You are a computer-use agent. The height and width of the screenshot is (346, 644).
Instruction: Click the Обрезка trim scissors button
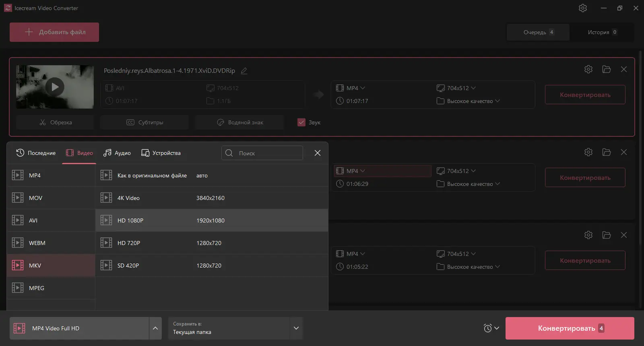55,122
